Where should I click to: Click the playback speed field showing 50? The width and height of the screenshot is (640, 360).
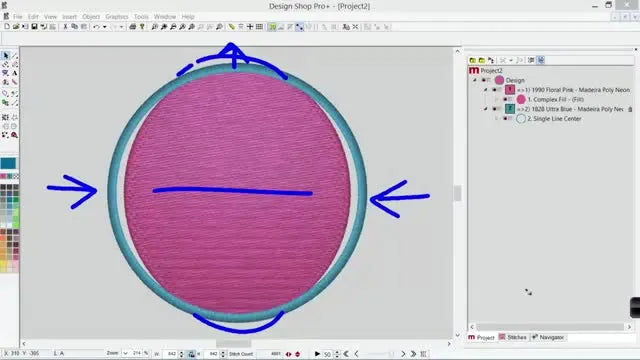[327, 354]
